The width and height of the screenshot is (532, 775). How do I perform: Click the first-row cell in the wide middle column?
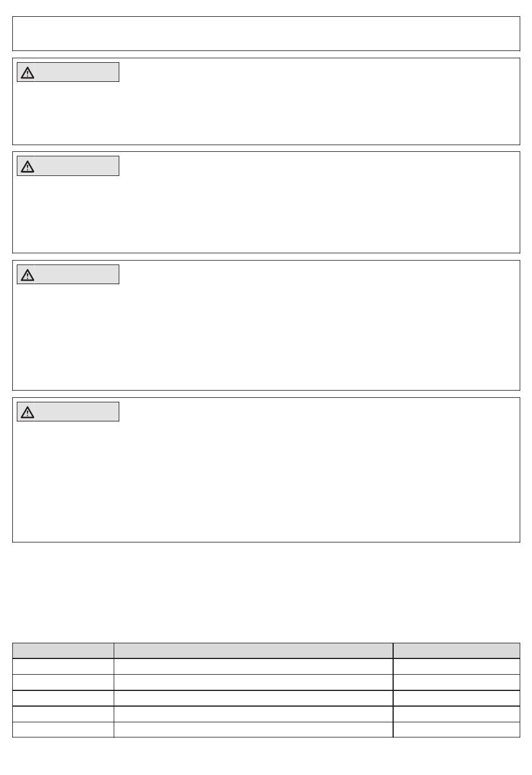coord(254,666)
